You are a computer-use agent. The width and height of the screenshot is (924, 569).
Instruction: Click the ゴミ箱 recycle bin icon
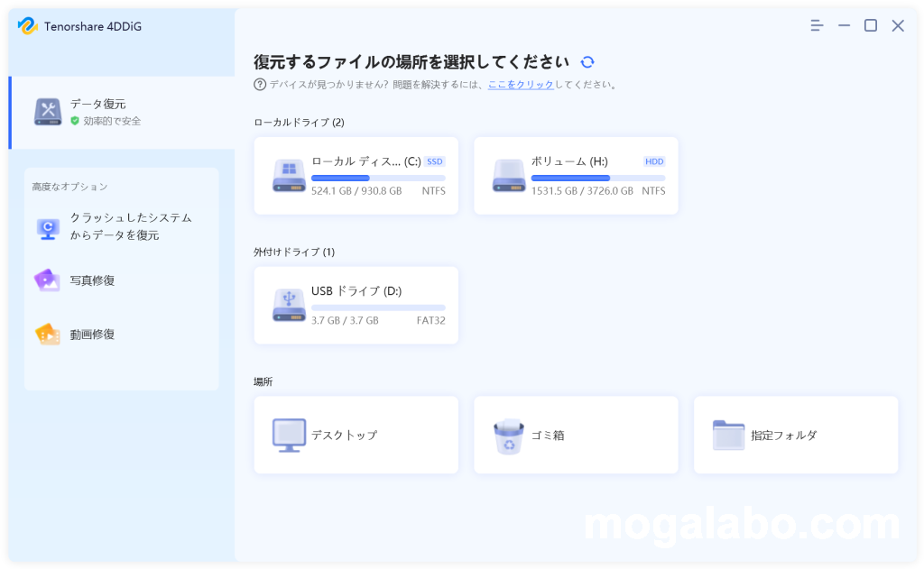[x=509, y=436]
